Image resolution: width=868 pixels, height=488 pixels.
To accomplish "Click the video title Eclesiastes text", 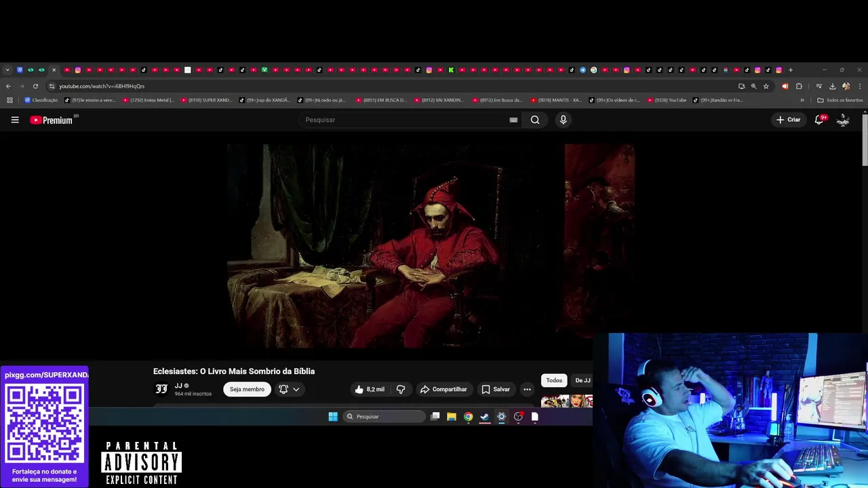I will (x=234, y=371).
